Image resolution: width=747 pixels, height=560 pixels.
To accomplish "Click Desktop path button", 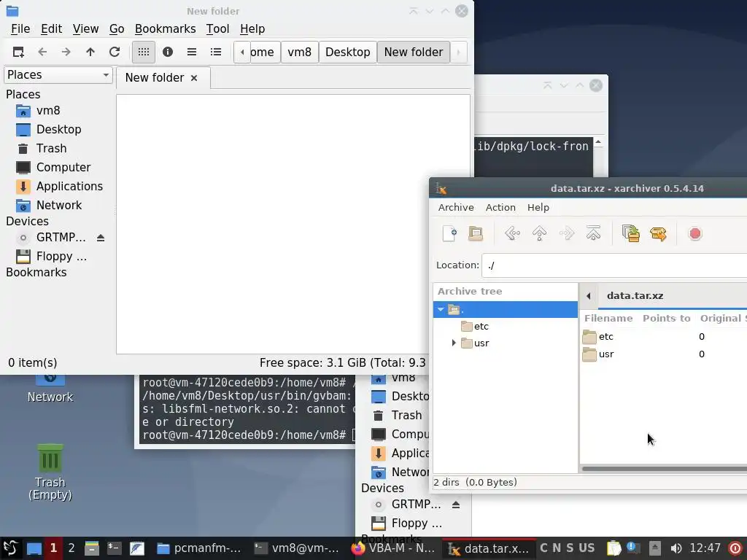I will 348,52.
